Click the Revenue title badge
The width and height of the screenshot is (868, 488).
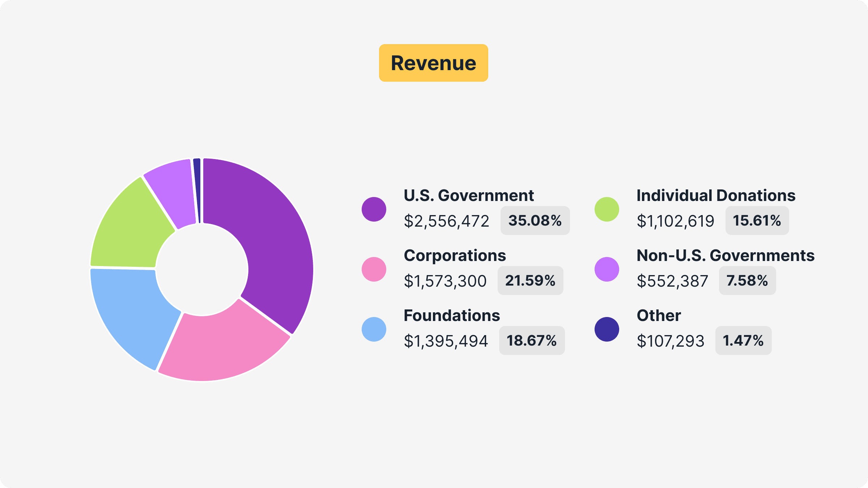(x=433, y=63)
